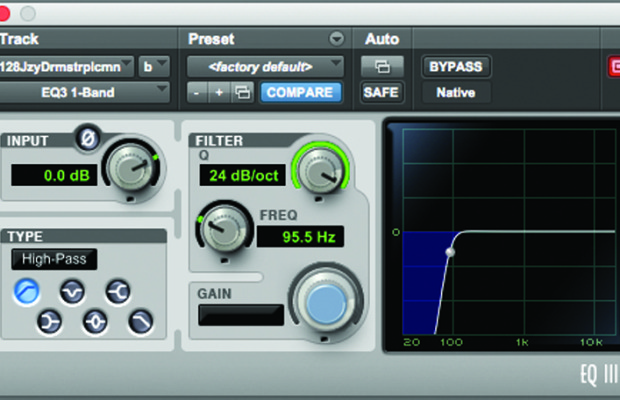
Task: Open the factory default preset dropdown
Action: [265, 67]
